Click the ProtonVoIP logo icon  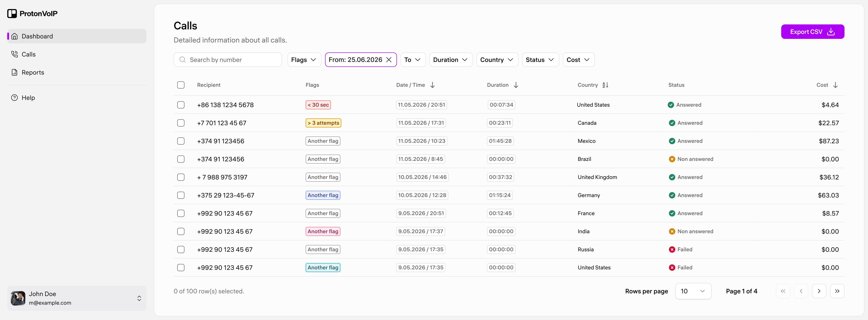(12, 14)
